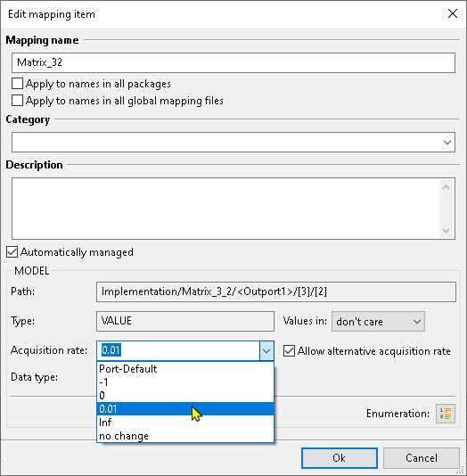Image resolution: width=467 pixels, height=476 pixels.
Task: Click Description scrollbar down arrow
Action: pos(447,230)
